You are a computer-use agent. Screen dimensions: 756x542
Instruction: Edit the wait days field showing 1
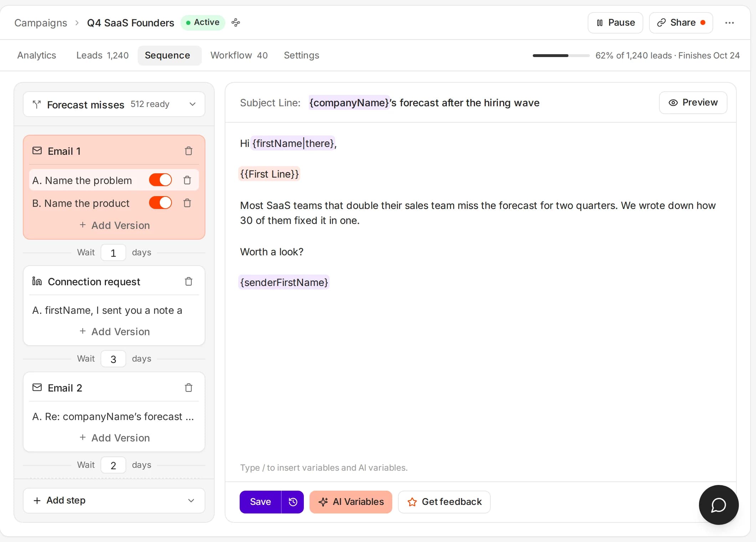[113, 253]
